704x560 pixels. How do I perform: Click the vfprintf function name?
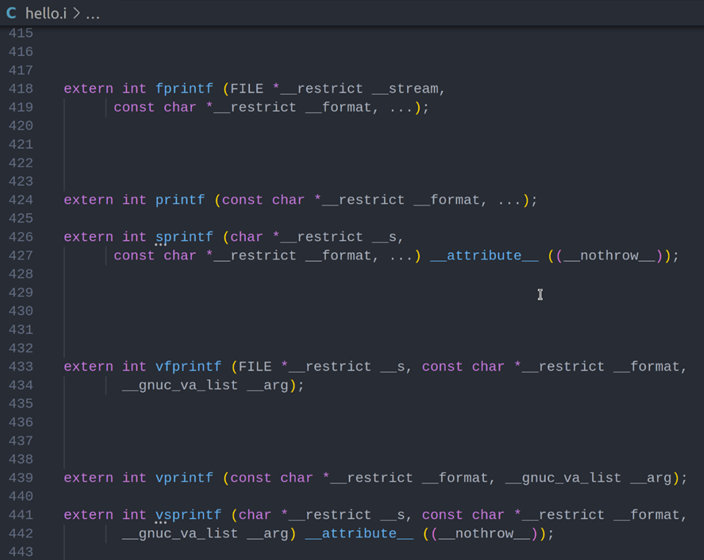coord(188,366)
